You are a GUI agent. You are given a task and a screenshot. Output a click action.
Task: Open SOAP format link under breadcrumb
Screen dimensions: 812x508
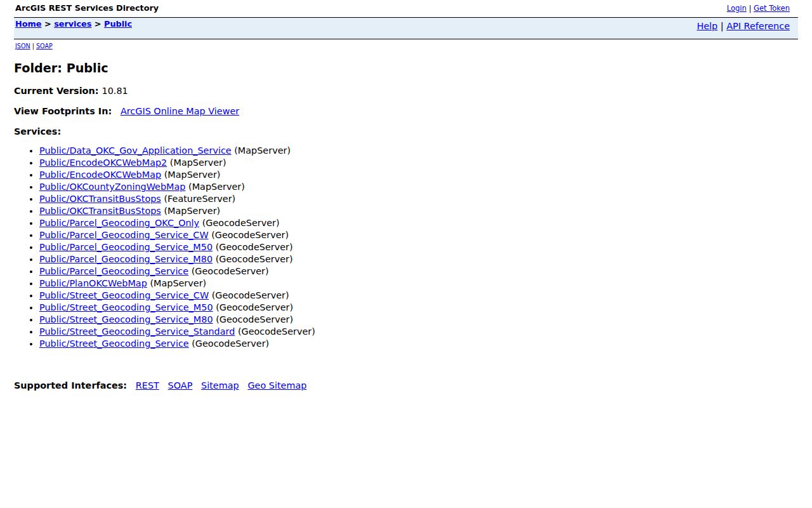(x=44, y=46)
